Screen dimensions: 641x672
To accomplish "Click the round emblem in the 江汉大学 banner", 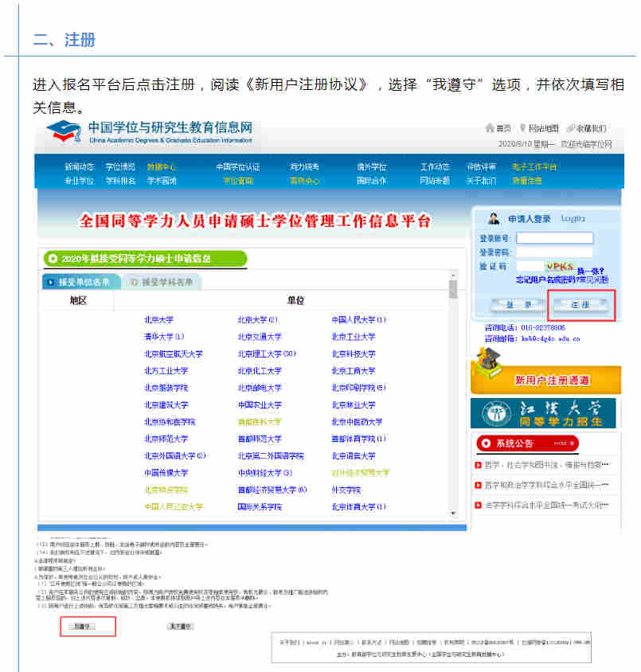I will pyautogui.click(x=497, y=413).
